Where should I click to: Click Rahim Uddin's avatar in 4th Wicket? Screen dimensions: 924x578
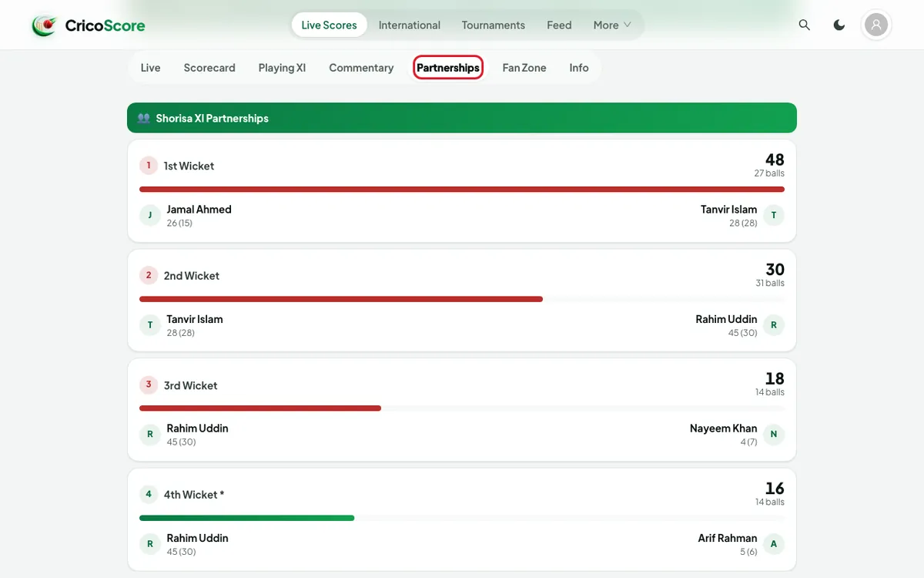click(150, 543)
